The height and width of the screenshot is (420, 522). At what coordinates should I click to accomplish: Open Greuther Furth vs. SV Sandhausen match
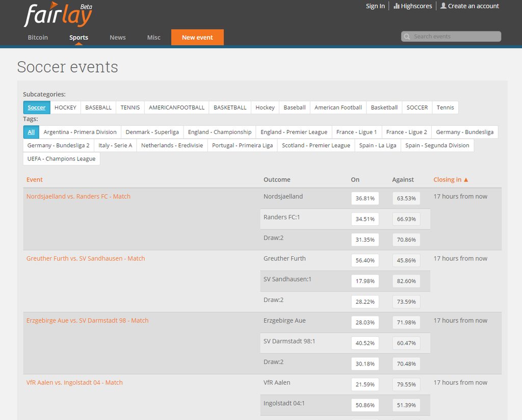pyautogui.click(x=86, y=258)
